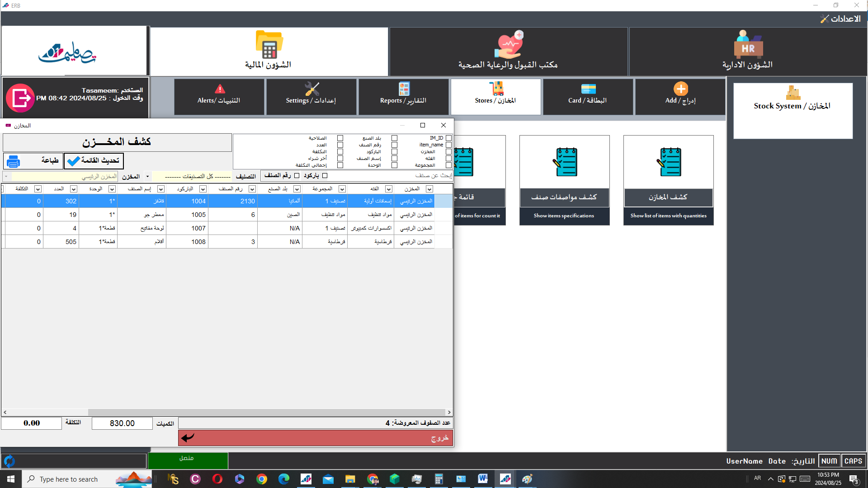This screenshot has height=488, width=868.
Task: Click the items specifications checklist icon
Action: [x=565, y=162]
